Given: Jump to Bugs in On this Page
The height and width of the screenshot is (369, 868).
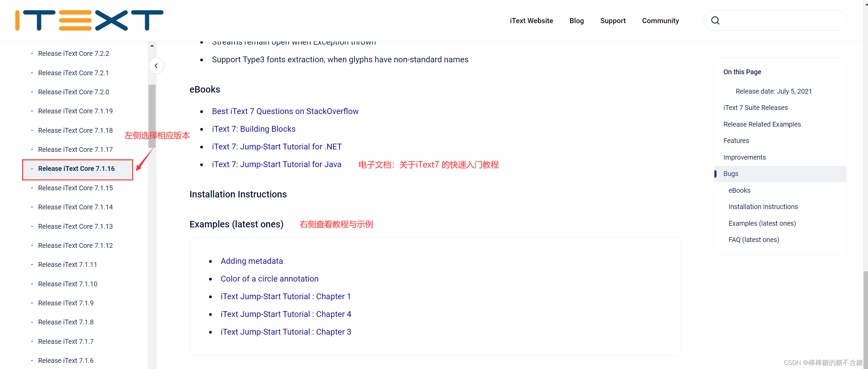Looking at the screenshot, I should click(x=731, y=174).
